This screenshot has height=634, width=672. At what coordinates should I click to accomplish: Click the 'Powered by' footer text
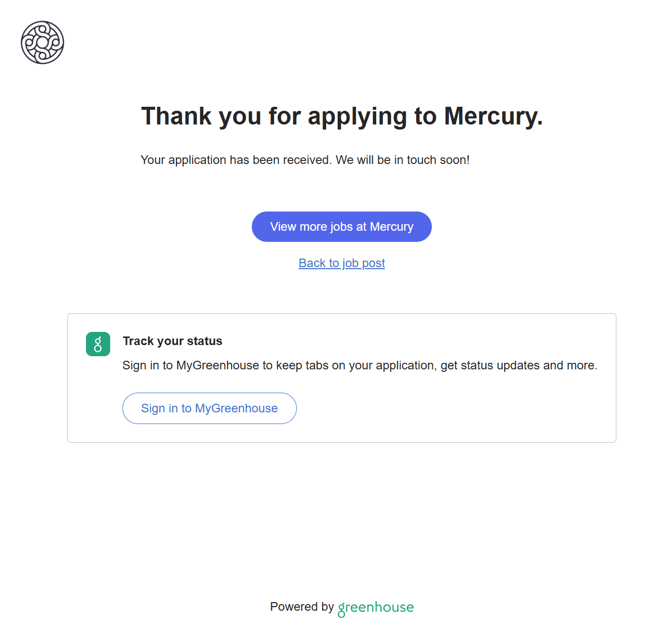(302, 607)
